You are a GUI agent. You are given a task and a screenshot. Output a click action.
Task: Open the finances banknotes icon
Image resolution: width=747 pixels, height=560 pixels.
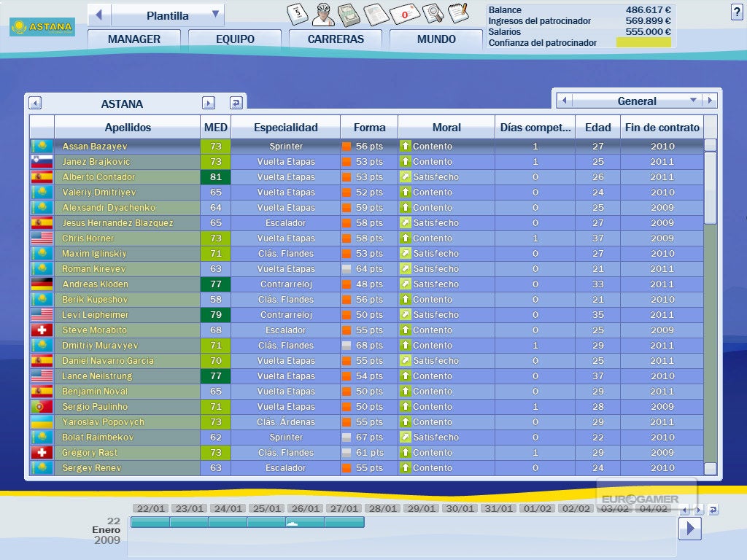tap(349, 15)
